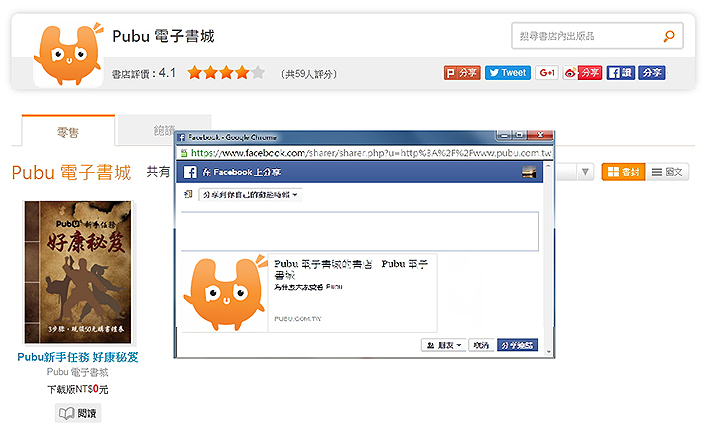Screen dimensions: 708x432
Task: Click the Facebook like button in header
Action: 620,73
